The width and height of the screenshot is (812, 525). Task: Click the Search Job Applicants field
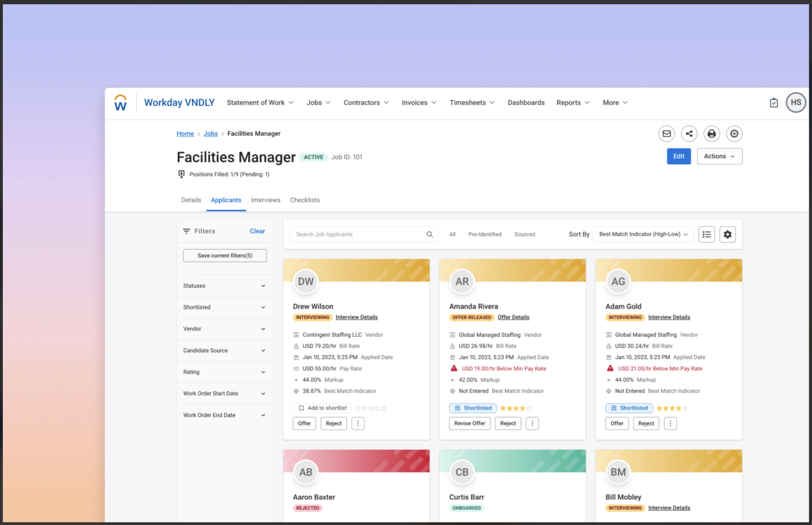(x=358, y=234)
